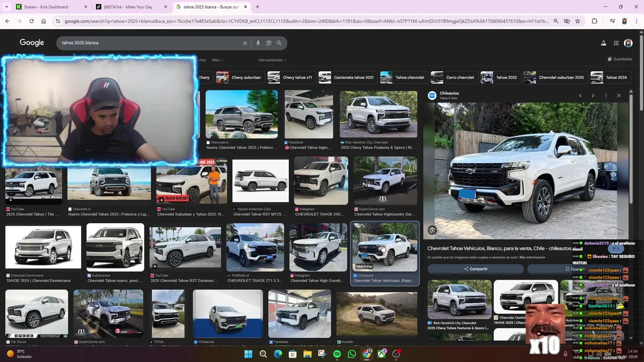Show the next image in preview panel
Screen dimensions: 644x362
point(593,96)
